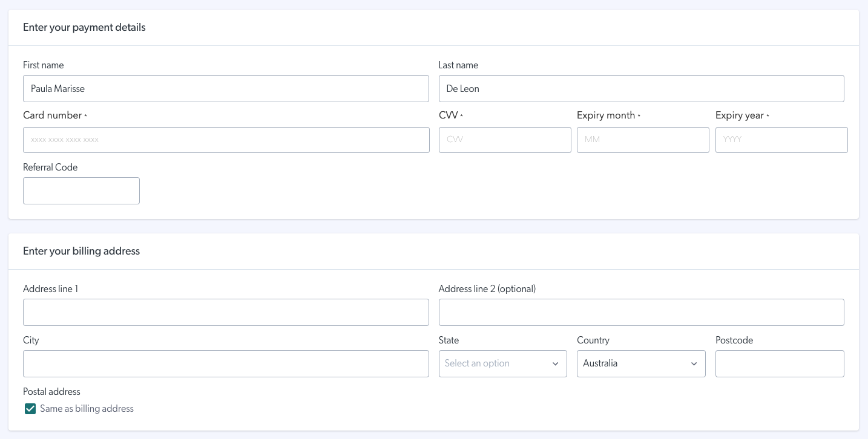Click the City input field

coord(226,363)
